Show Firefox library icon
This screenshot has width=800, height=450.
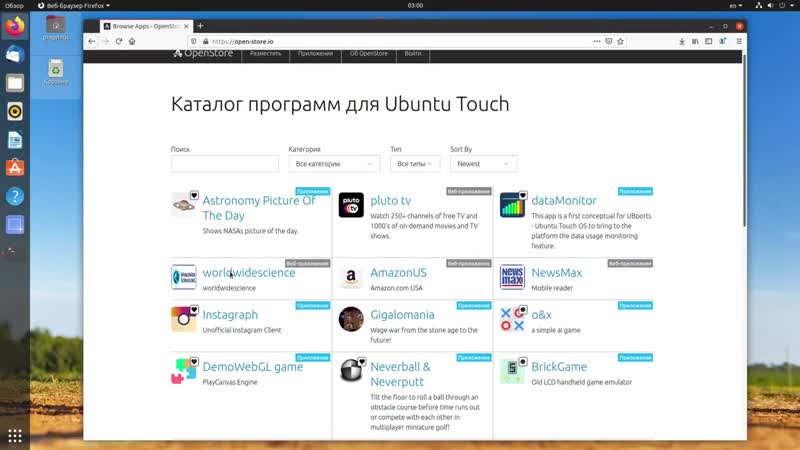[x=695, y=41]
